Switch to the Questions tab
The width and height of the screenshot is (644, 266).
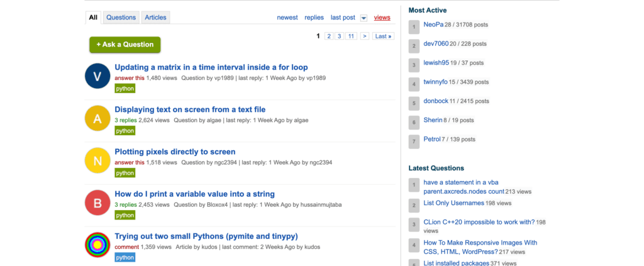(121, 18)
